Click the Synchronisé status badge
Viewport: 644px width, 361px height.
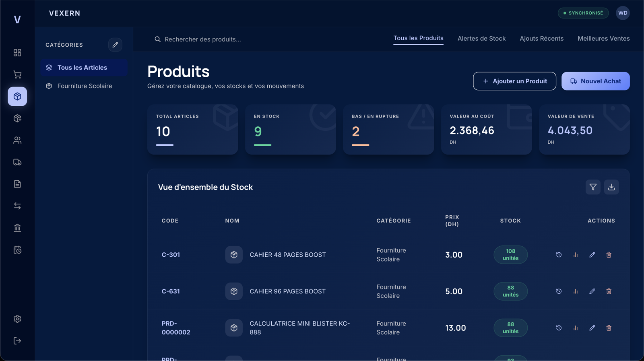(583, 13)
